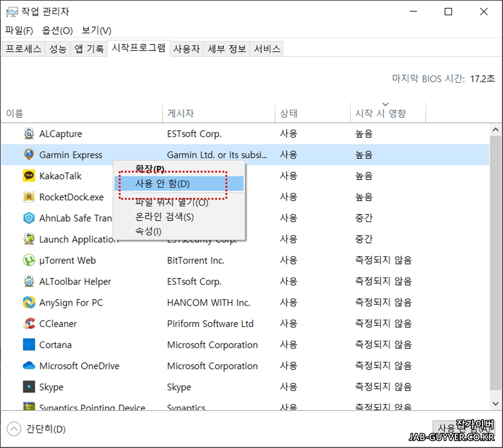Screen dimensions: 503x448
Task: Click the ALToolbar Helper icon
Action: [x=29, y=281]
